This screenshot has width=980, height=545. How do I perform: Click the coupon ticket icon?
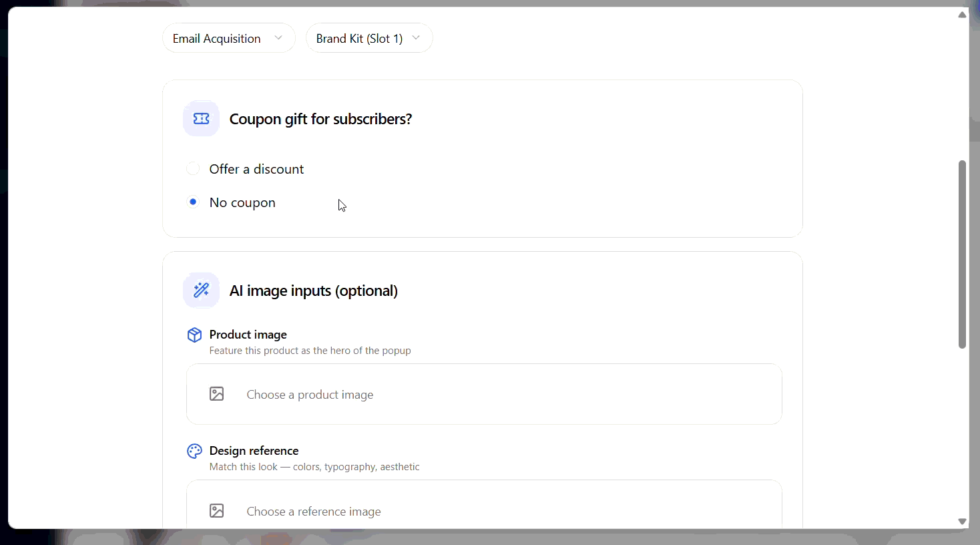[201, 119]
